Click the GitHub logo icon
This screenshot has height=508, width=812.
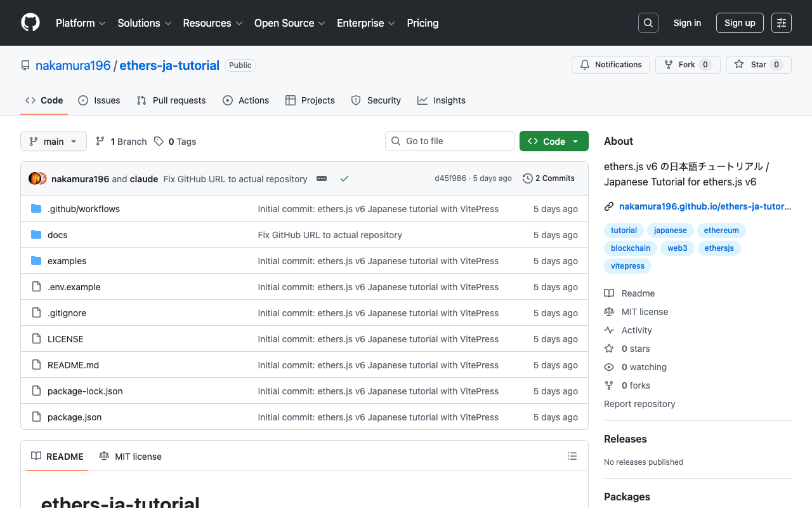pos(30,23)
